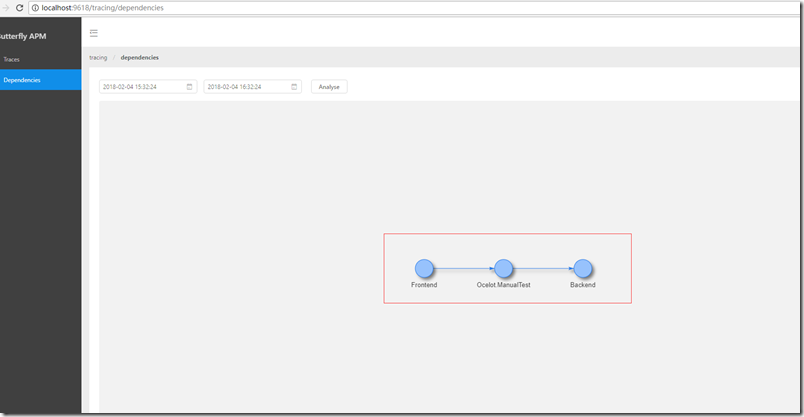Open calendar icon of end date field
804x417 pixels.
pos(294,87)
